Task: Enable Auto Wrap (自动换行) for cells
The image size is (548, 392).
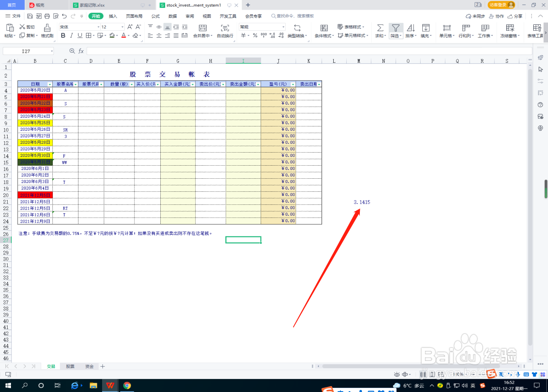Action: coord(225,28)
